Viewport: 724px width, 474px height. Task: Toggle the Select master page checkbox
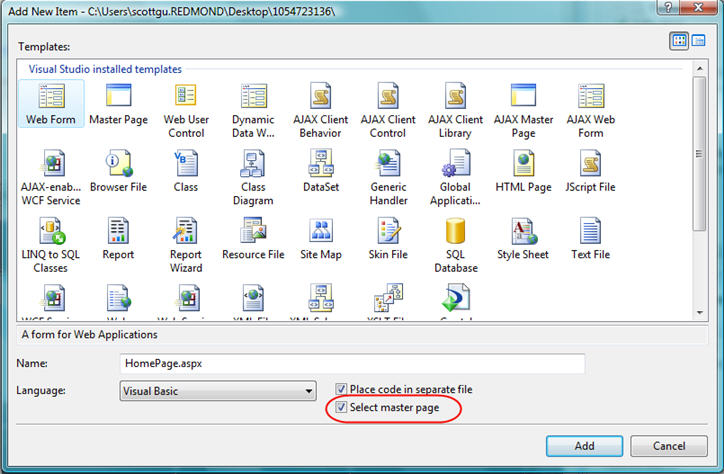pyautogui.click(x=342, y=408)
